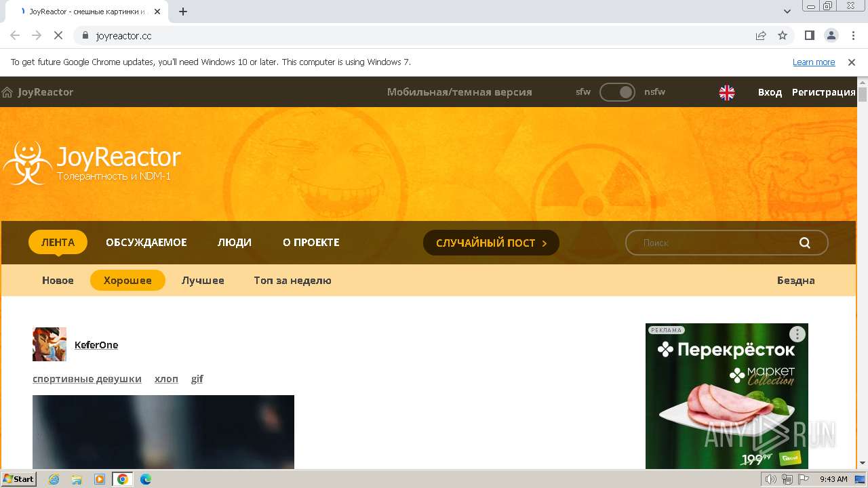Click the page scrollbar down arrow
The width and height of the screenshot is (868, 488).
pos(863,464)
